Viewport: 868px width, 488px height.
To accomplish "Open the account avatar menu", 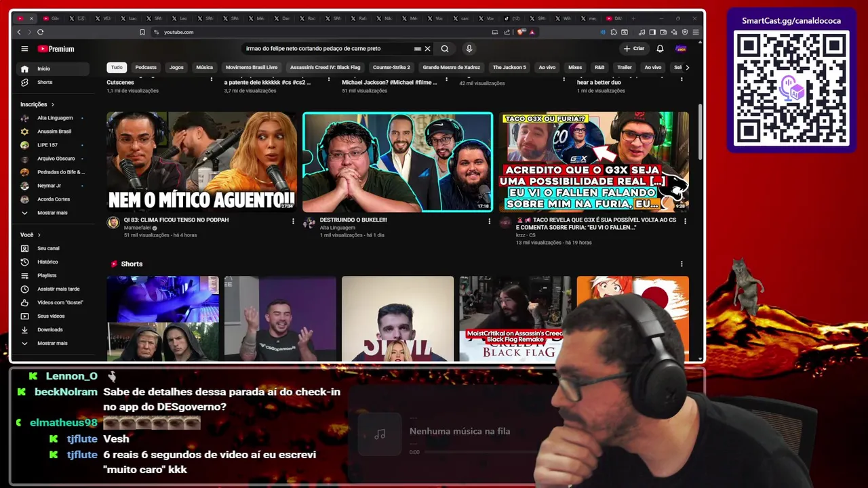I will pos(681,49).
